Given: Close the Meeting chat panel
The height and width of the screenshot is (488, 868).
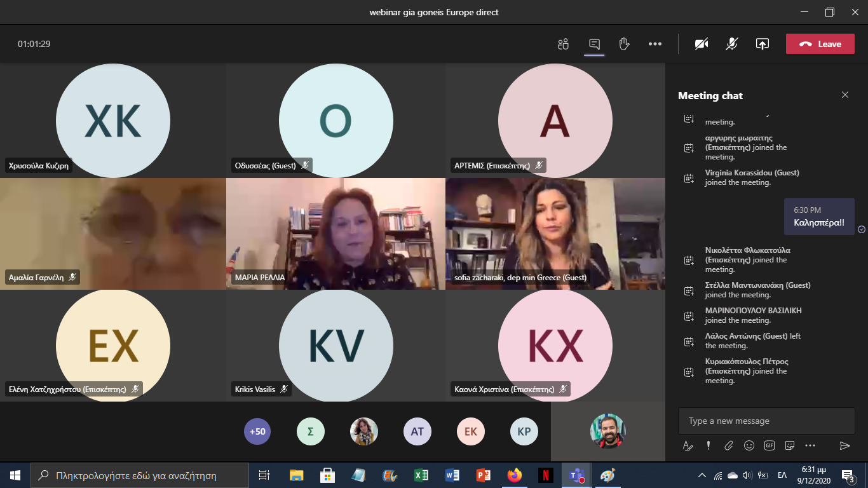Looking at the screenshot, I should [x=844, y=95].
